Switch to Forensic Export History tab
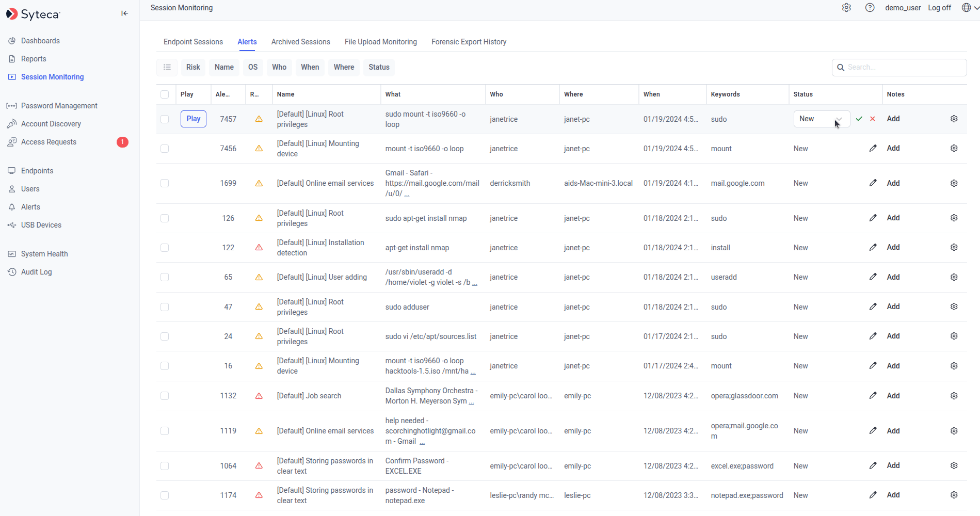Image resolution: width=980 pixels, height=516 pixels. coord(469,42)
